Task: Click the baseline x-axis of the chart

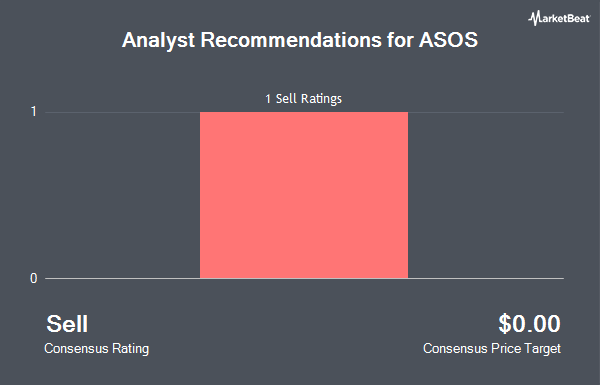Action: [x=304, y=278]
